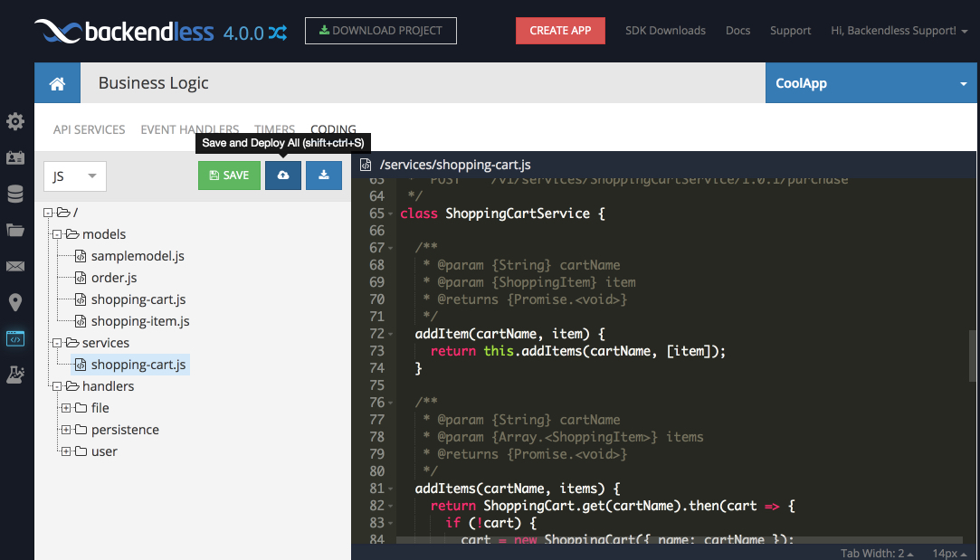980x560 pixels.
Task: Go to the home icon button
Action: point(58,83)
